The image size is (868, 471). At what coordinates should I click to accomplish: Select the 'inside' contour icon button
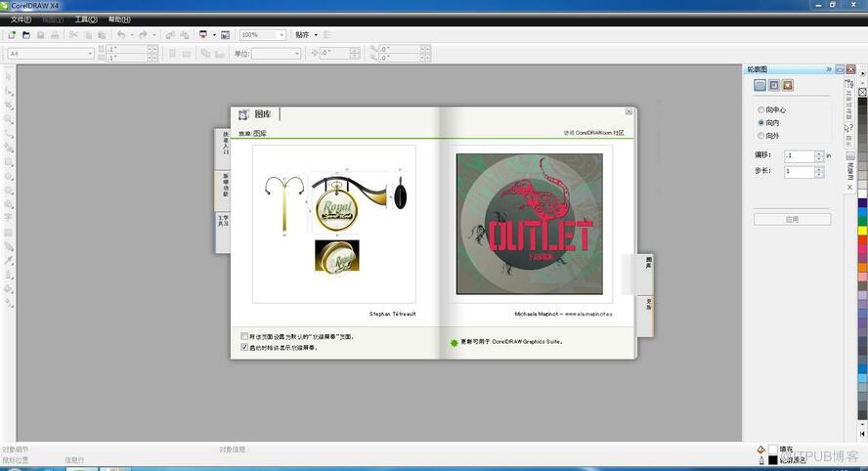click(773, 86)
